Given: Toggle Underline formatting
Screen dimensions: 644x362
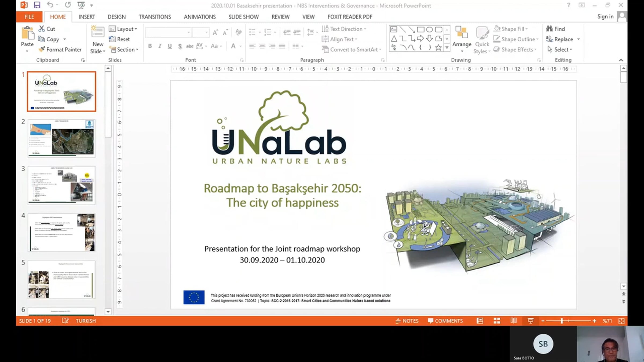Looking at the screenshot, I should 170,46.
